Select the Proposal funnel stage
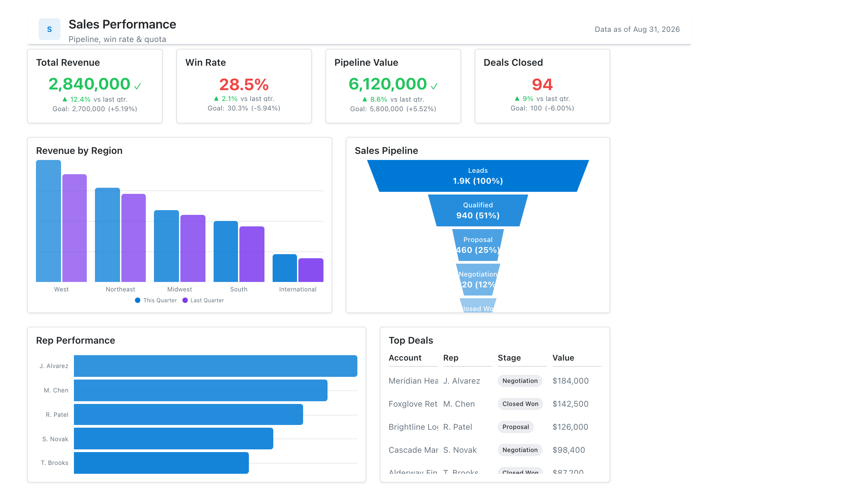Viewport: 868px width, 488px height. click(478, 245)
